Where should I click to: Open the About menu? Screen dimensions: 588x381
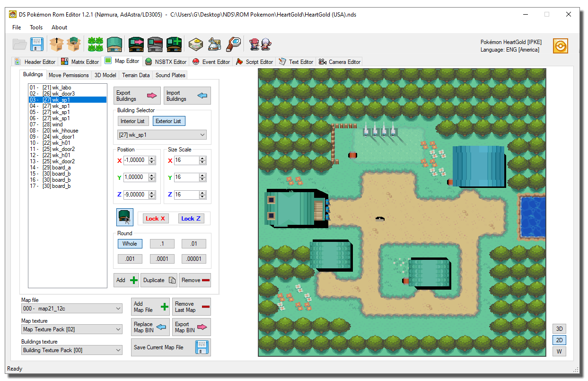(x=60, y=27)
